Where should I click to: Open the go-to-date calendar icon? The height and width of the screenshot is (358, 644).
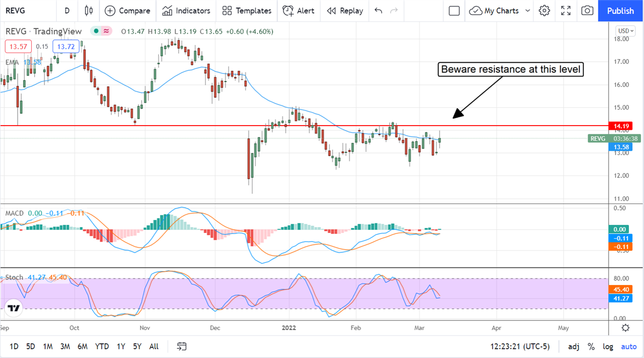tap(182, 346)
